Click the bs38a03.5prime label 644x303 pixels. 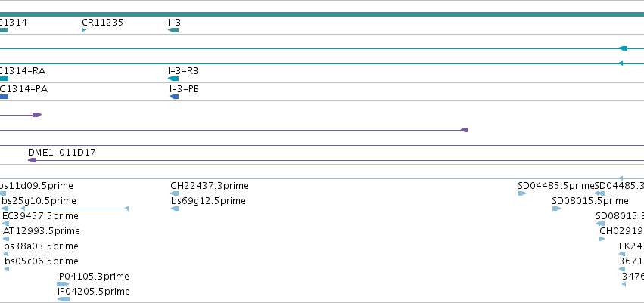41,246
